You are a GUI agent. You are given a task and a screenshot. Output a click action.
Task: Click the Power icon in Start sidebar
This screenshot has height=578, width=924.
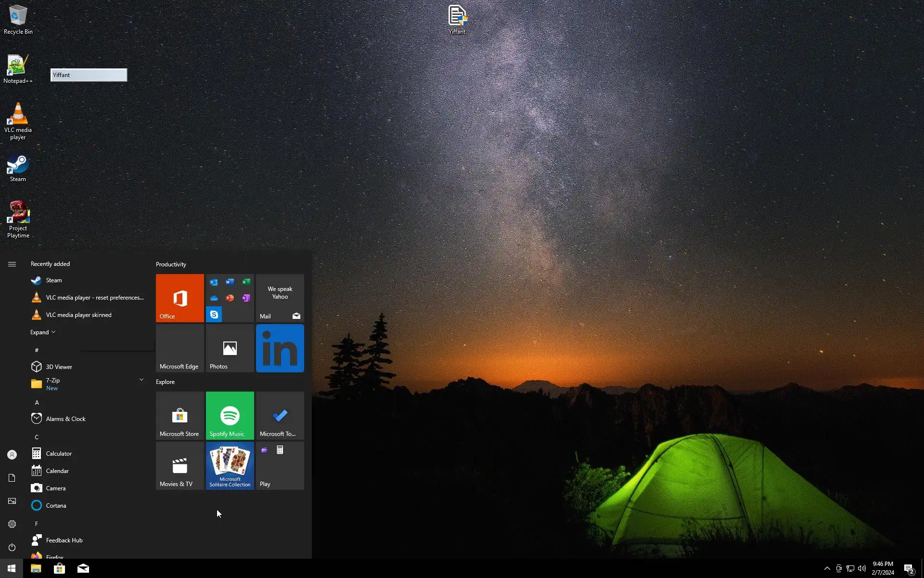coord(12,547)
